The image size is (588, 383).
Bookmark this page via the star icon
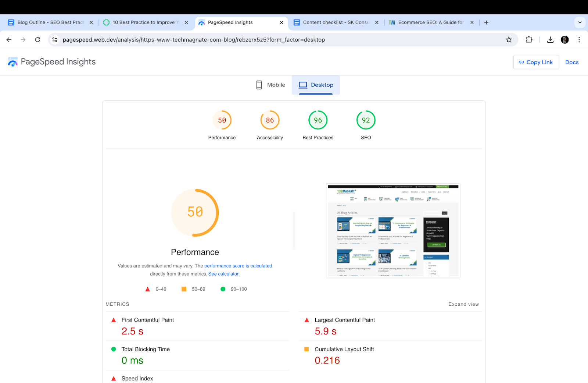(x=509, y=40)
